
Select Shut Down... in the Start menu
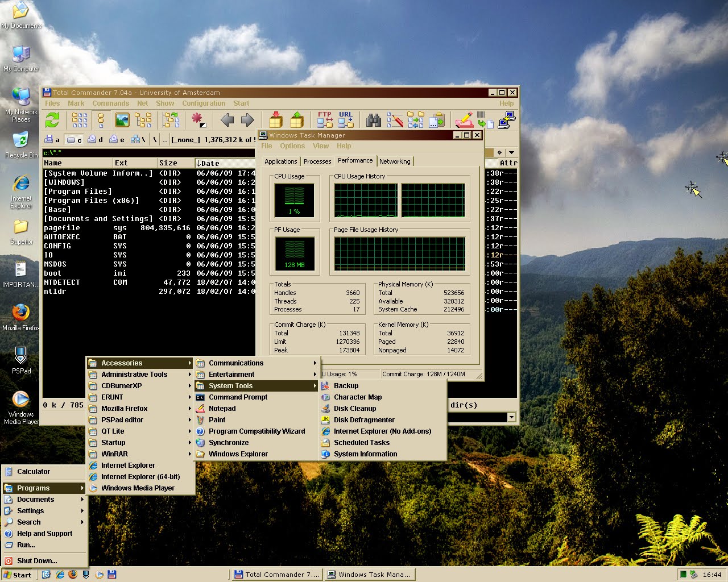pos(44,561)
